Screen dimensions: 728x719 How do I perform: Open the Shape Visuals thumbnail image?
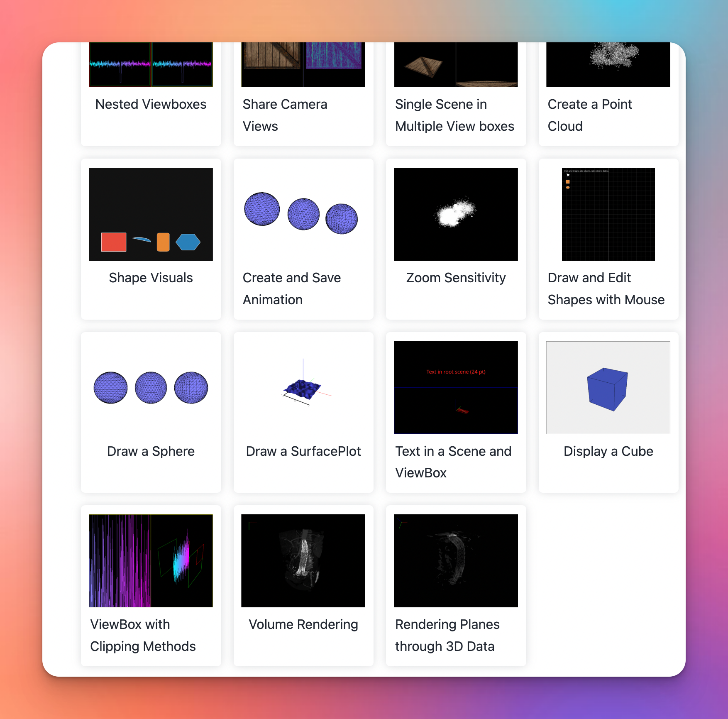[151, 214]
